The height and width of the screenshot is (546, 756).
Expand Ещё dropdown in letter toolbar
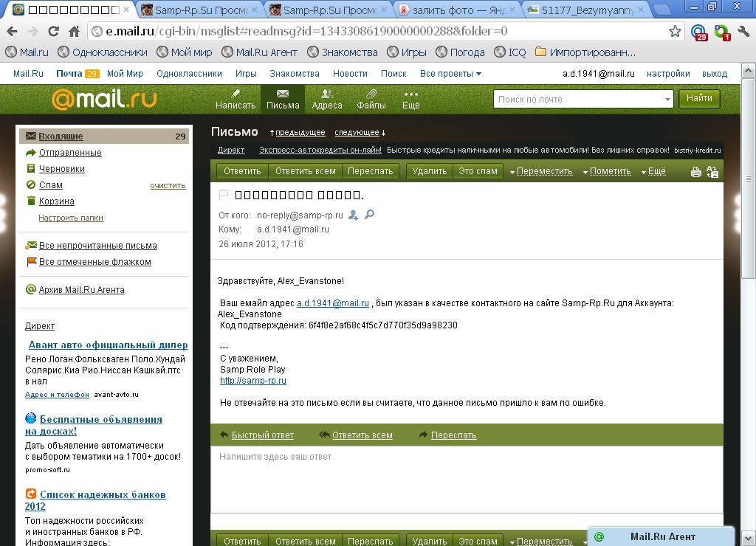653,171
